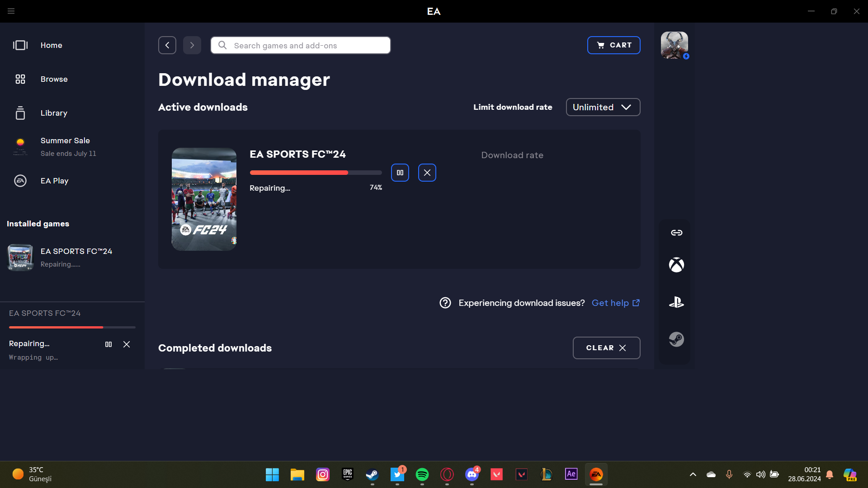868x488 pixels.
Task: Open the hamburger menu at top left
Action: (x=11, y=11)
